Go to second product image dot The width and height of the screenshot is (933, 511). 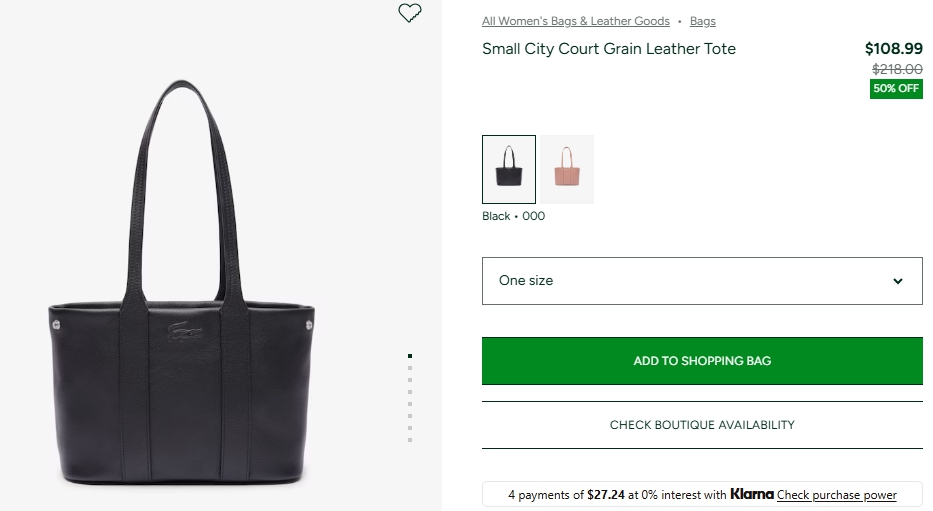pos(410,368)
